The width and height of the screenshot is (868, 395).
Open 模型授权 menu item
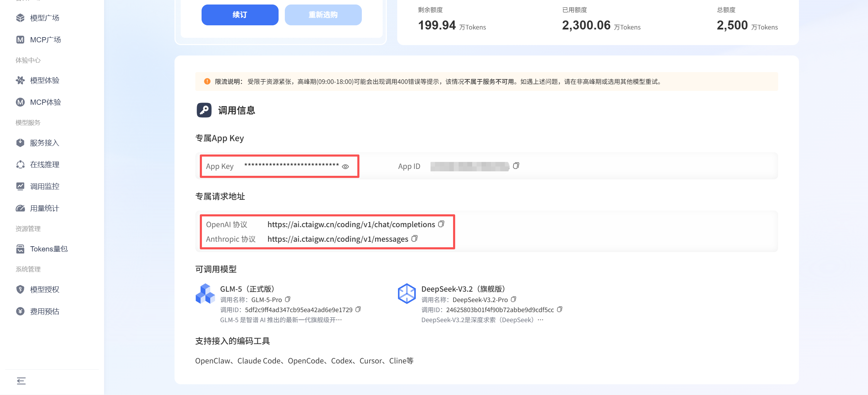point(45,289)
